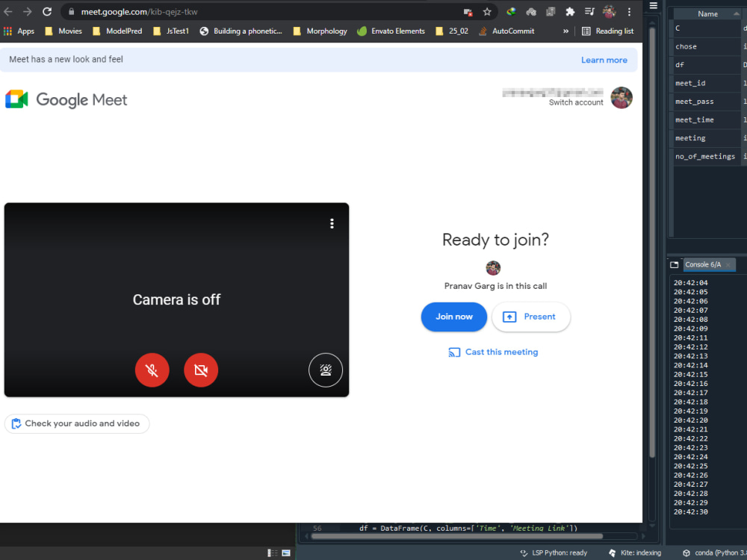Click the browser page vertical scrollbar
Viewport: 747px width, 560px height.
pyautogui.click(x=652, y=242)
